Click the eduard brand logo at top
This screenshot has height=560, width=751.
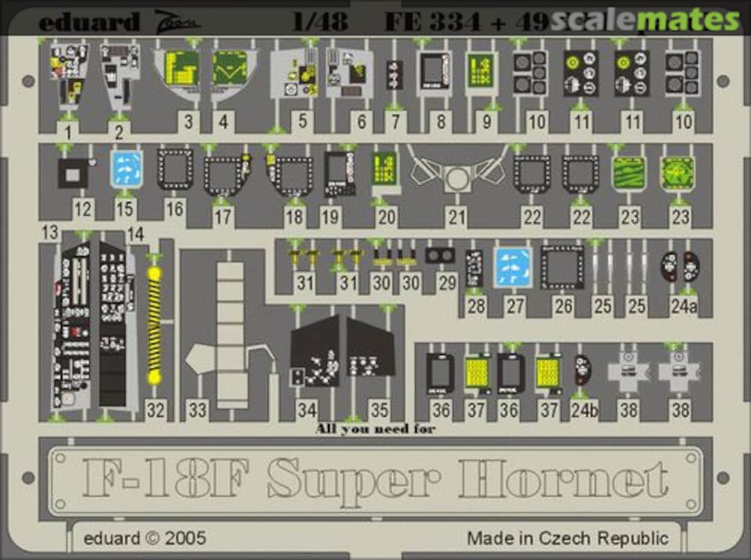coord(89,22)
